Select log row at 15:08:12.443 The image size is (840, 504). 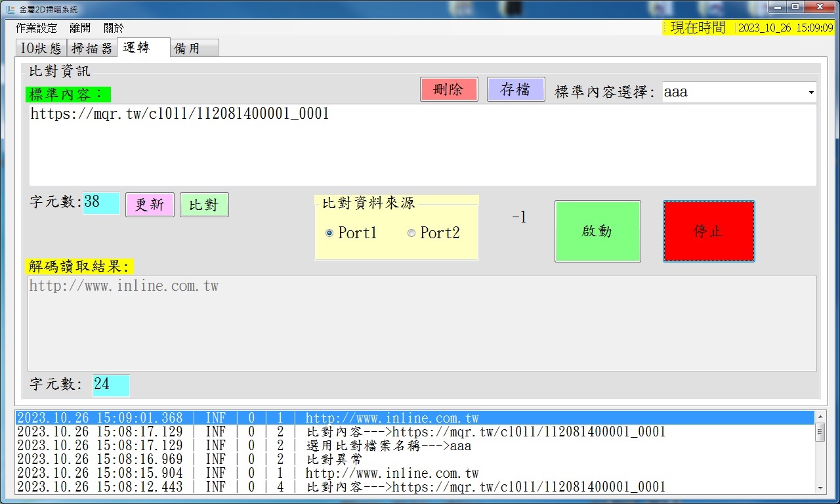[415, 487]
